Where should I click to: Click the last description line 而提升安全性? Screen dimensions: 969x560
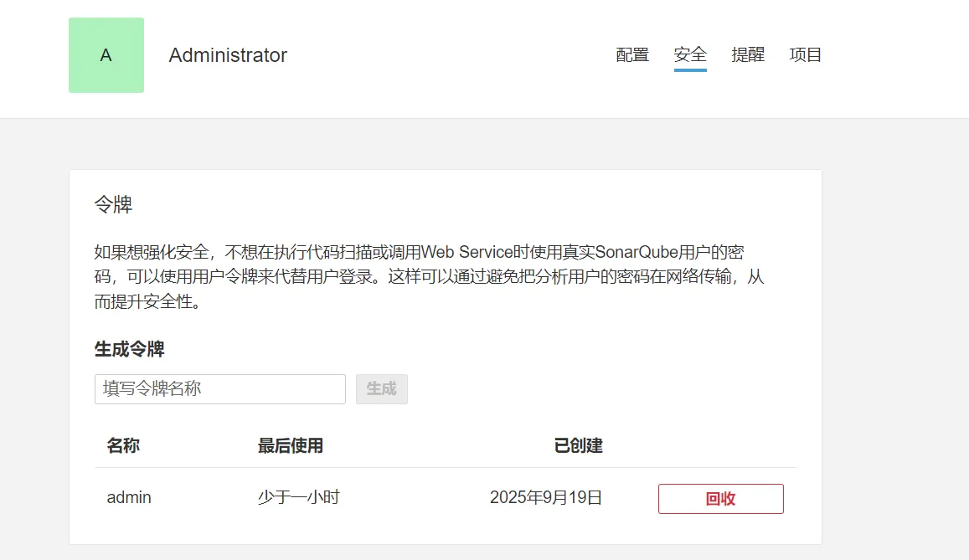click(x=147, y=301)
